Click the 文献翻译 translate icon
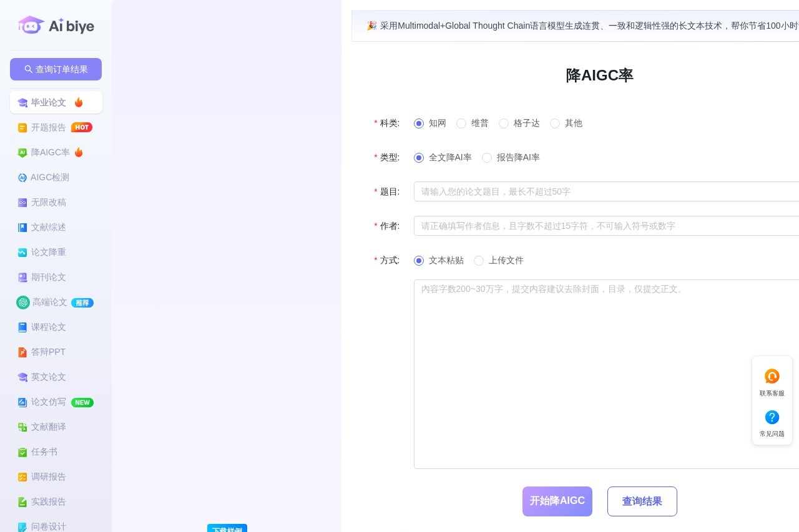799x532 pixels. pos(22,427)
